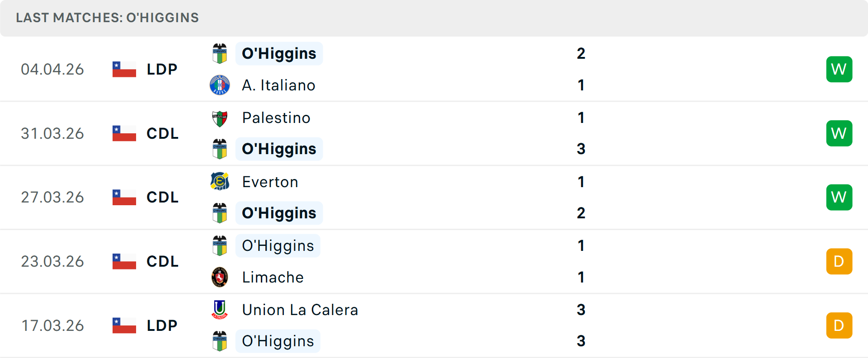Open the A. Italiano team link

[x=278, y=85]
